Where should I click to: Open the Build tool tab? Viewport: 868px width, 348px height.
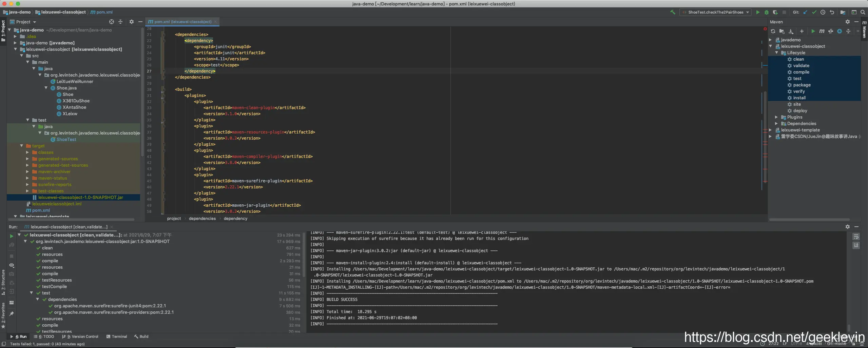141,336
